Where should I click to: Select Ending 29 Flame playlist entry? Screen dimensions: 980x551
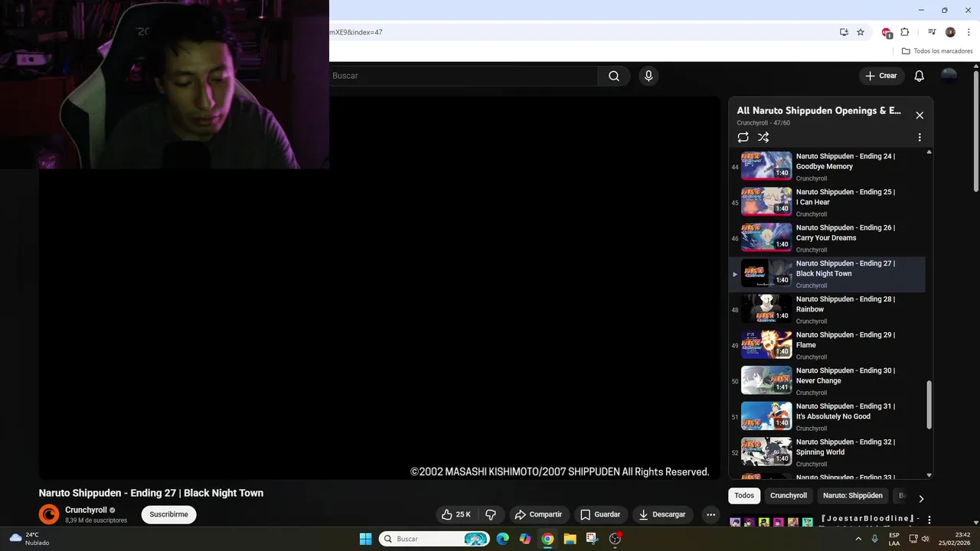click(827, 345)
